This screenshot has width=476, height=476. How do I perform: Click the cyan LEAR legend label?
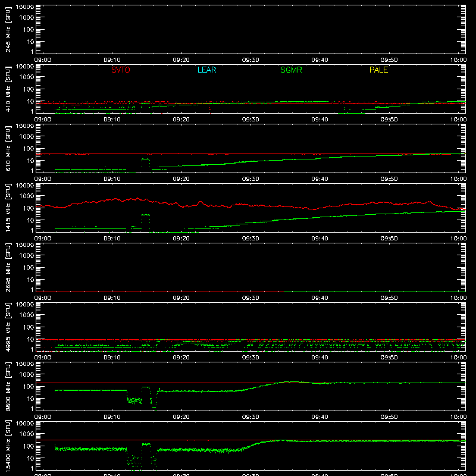[x=206, y=70]
